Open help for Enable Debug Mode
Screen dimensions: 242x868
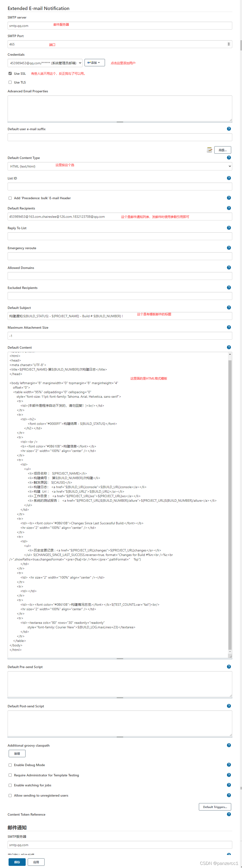(x=229, y=764)
